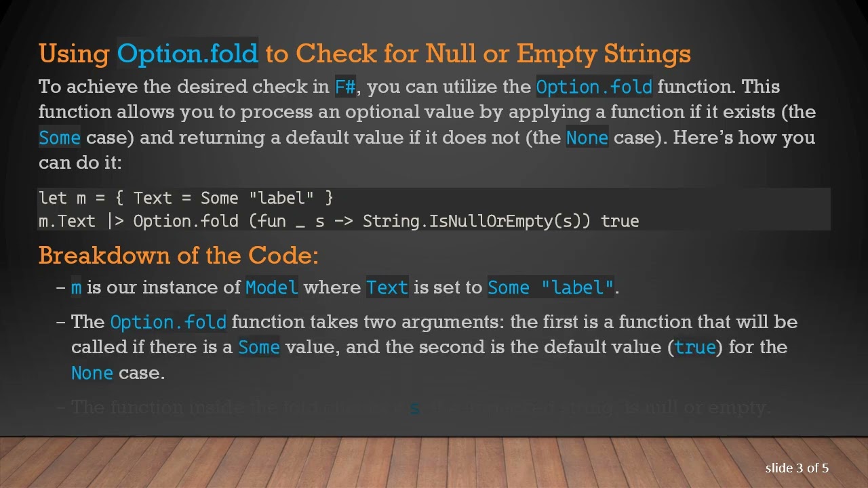Image resolution: width=868 pixels, height=488 pixels.
Task: Click the "let m = { Text = Some "label" }" code line
Action: 186,198
